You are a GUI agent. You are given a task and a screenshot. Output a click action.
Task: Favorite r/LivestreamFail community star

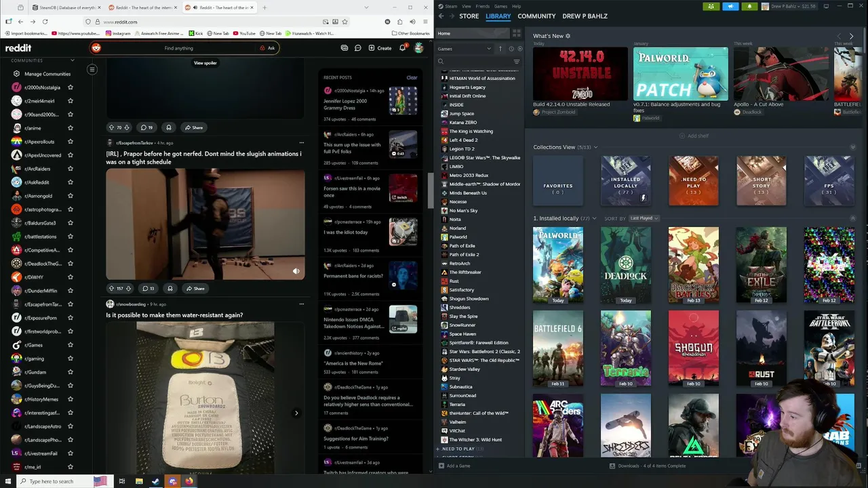[x=70, y=453]
